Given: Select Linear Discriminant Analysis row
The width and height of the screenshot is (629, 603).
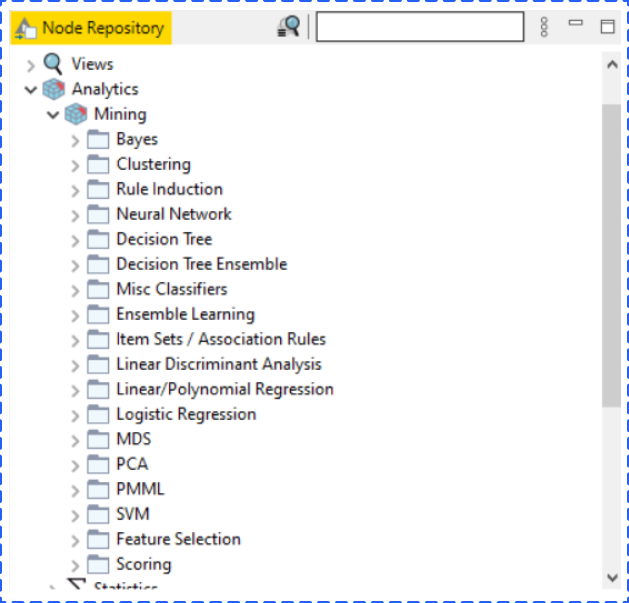Looking at the screenshot, I should tap(219, 364).
